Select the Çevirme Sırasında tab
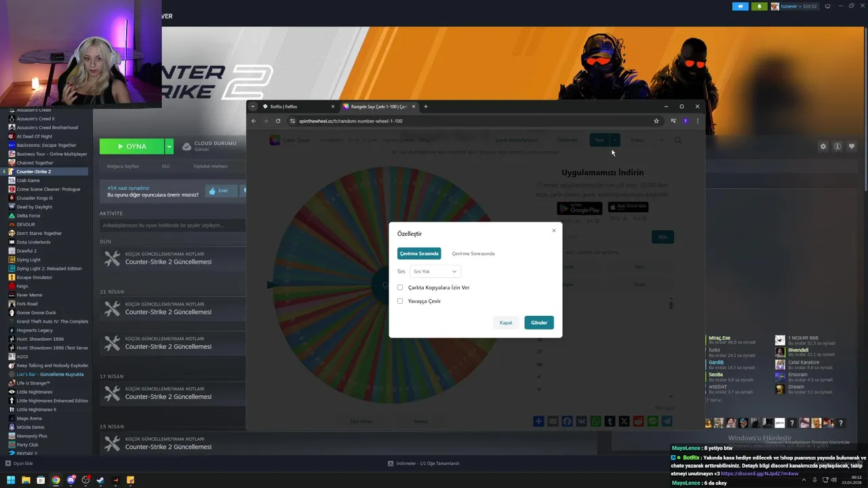The image size is (868, 488). point(419,253)
